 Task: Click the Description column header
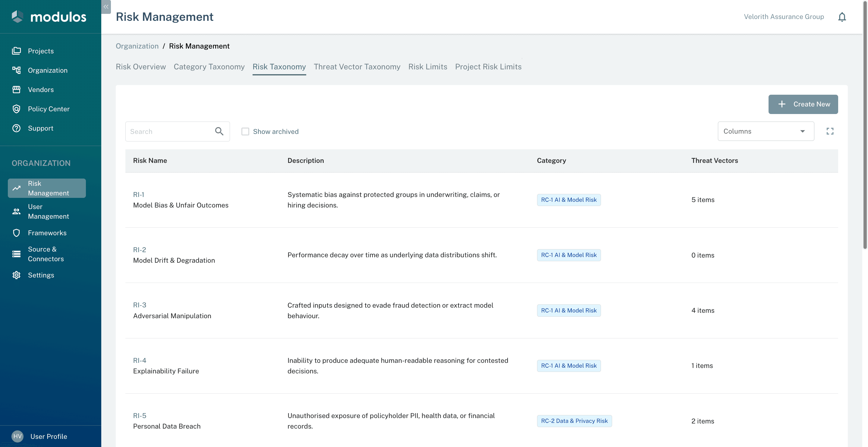[x=306, y=160]
